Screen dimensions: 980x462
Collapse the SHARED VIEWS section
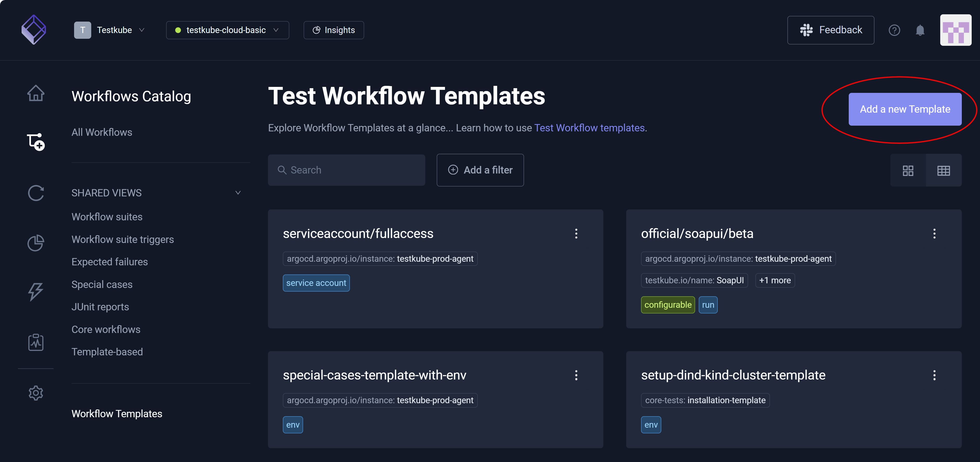pyautogui.click(x=238, y=192)
